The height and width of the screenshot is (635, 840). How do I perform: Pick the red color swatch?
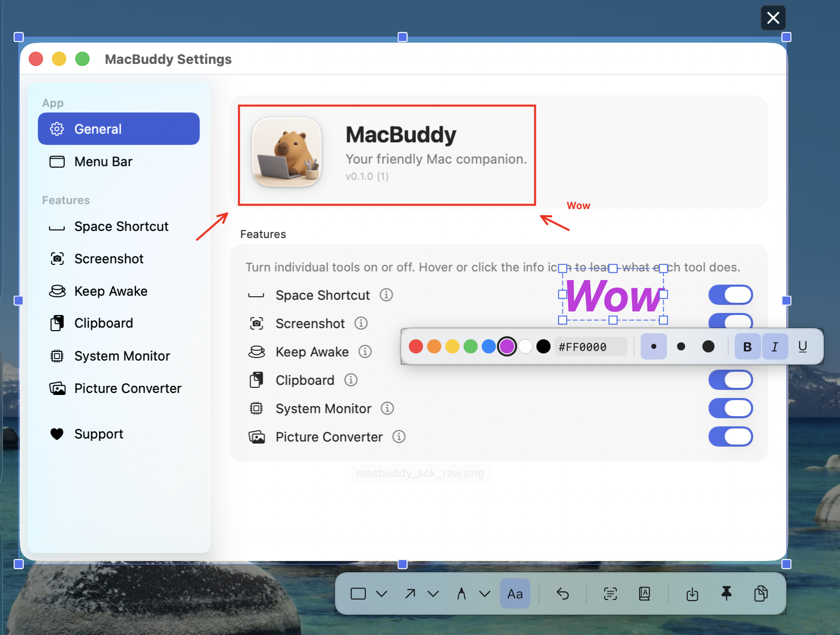pos(416,346)
